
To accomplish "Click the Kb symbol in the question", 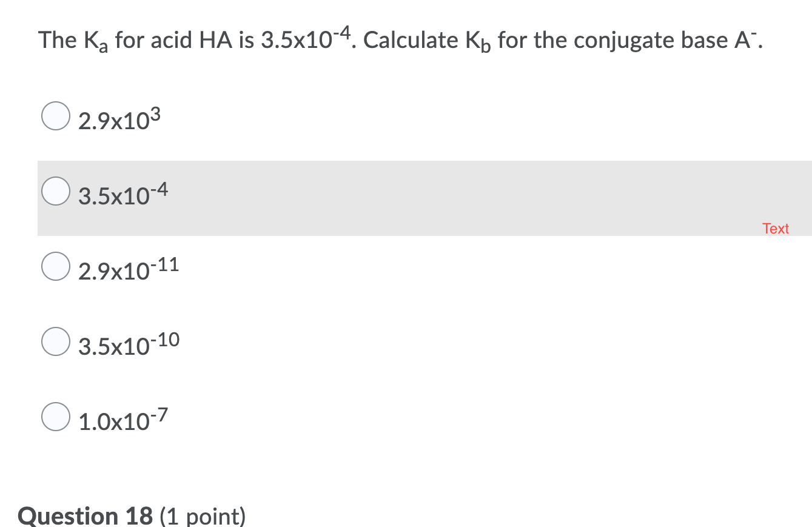I will [479, 41].
